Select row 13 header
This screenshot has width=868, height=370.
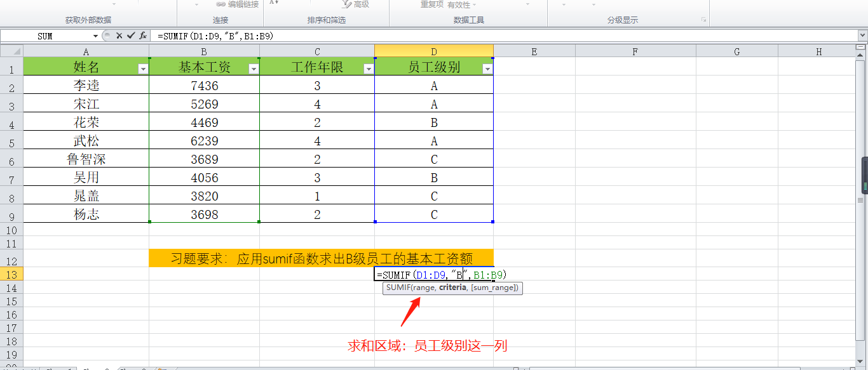point(11,274)
